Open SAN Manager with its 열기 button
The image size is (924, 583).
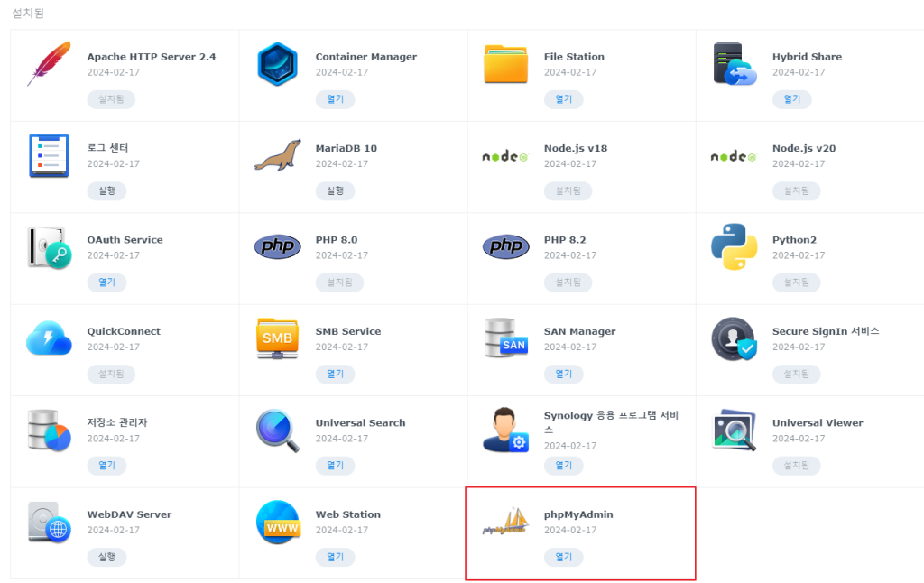(x=564, y=374)
